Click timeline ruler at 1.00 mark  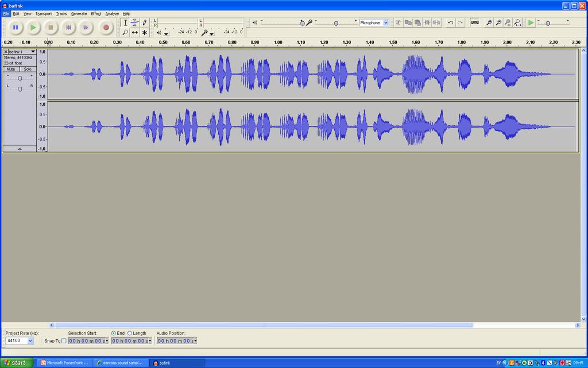click(x=278, y=43)
